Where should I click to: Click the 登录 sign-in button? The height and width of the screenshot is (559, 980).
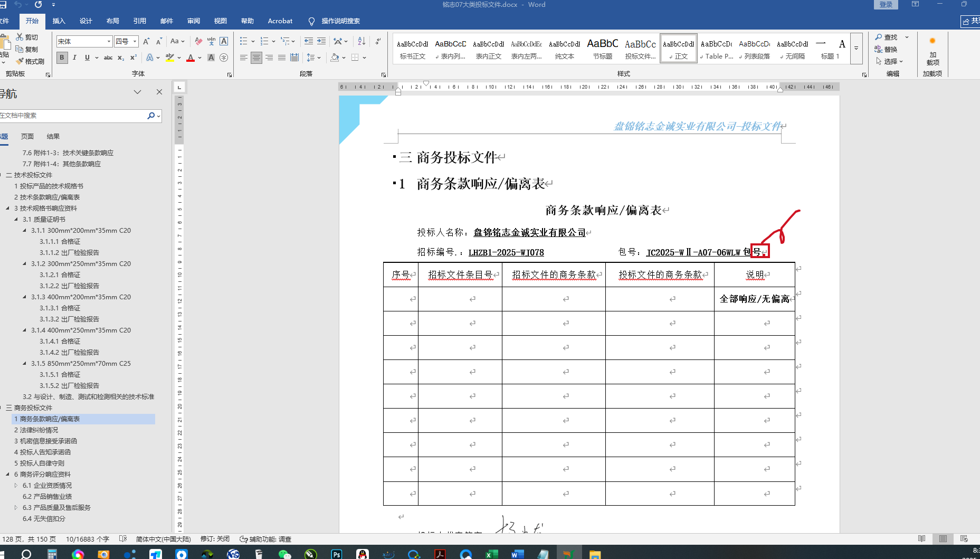tap(886, 5)
